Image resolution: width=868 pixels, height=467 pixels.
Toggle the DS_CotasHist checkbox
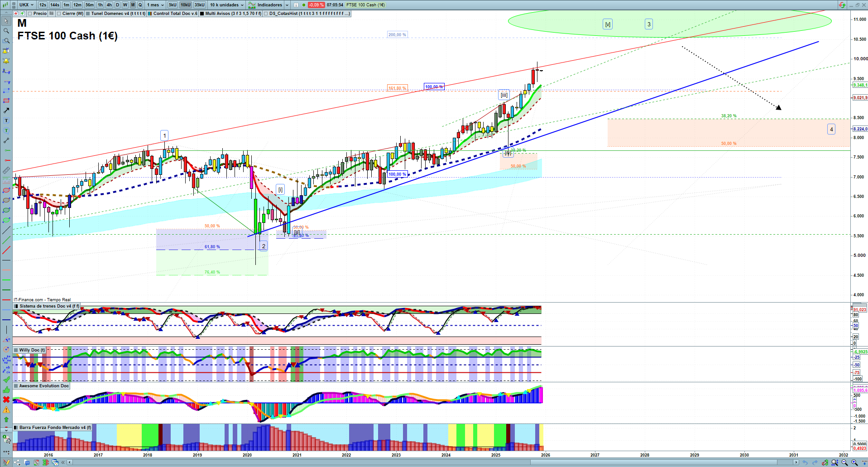tap(266, 14)
